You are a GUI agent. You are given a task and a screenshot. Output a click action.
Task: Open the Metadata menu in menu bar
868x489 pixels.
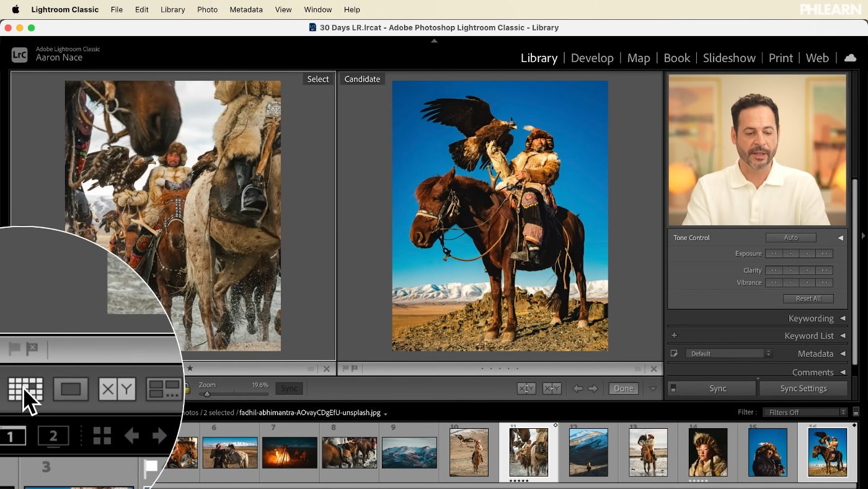[246, 9]
